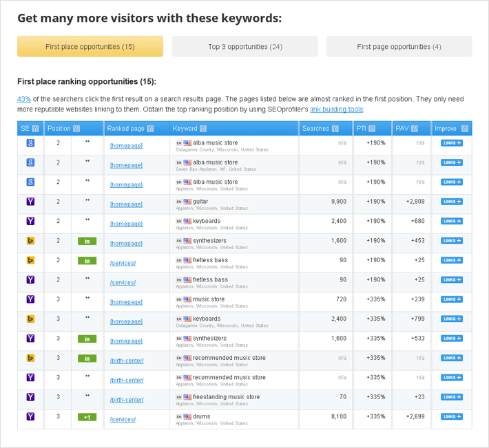Screen dimensions: 489x448
Task: Click the help icon beside SE header
Action: click(36, 129)
